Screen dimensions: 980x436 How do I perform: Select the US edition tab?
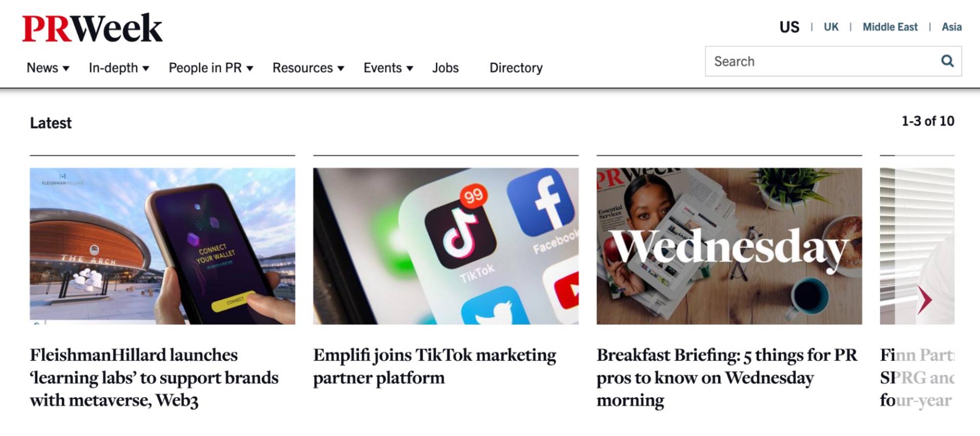click(x=789, y=27)
